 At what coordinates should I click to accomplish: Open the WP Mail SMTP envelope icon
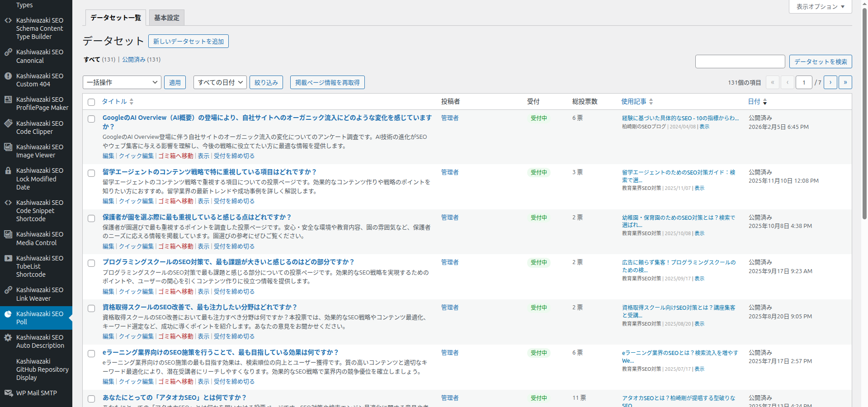8,393
